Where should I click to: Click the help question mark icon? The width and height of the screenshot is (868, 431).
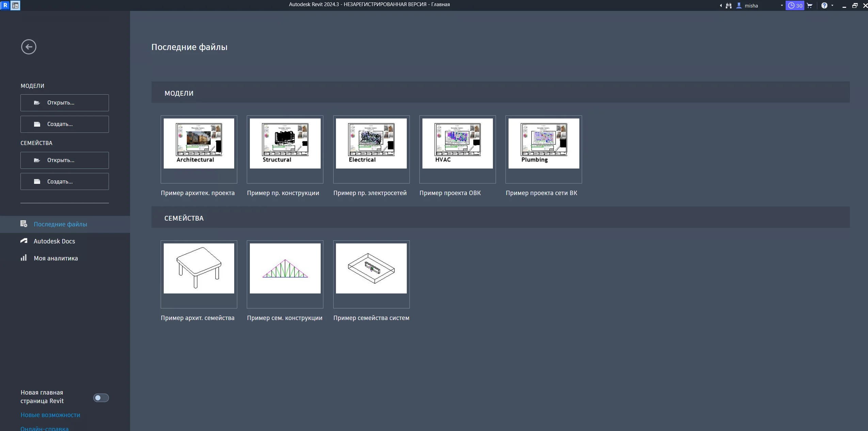point(824,5)
